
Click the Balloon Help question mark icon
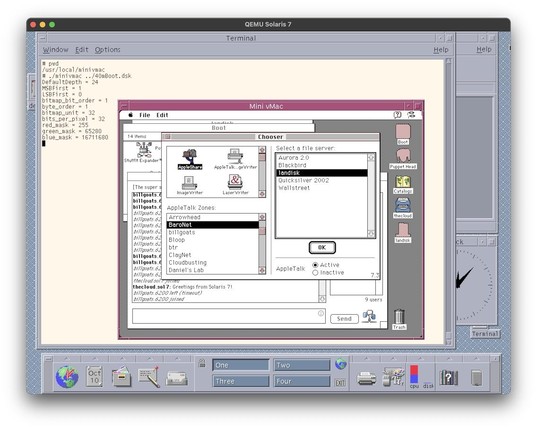tap(397, 115)
